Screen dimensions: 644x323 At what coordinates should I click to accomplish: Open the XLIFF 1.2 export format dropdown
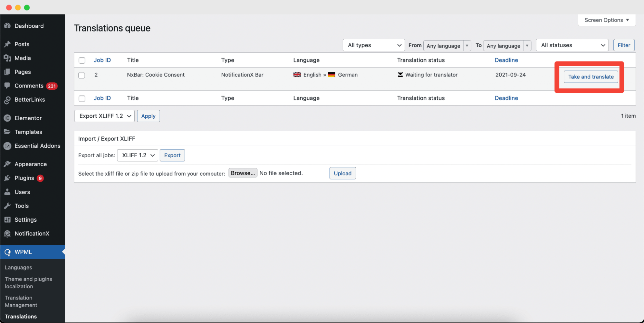138,155
